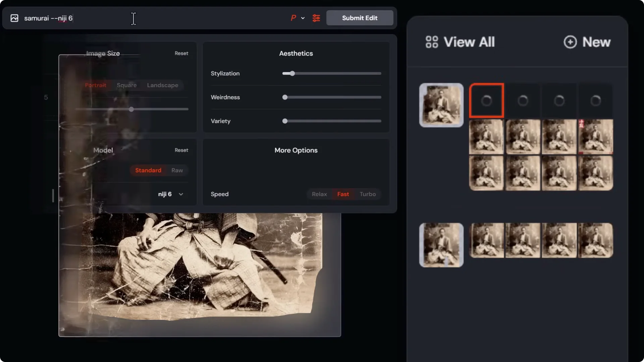The width and height of the screenshot is (644, 362).
Task: Click the image icon next to the prompt field
Action: click(14, 18)
